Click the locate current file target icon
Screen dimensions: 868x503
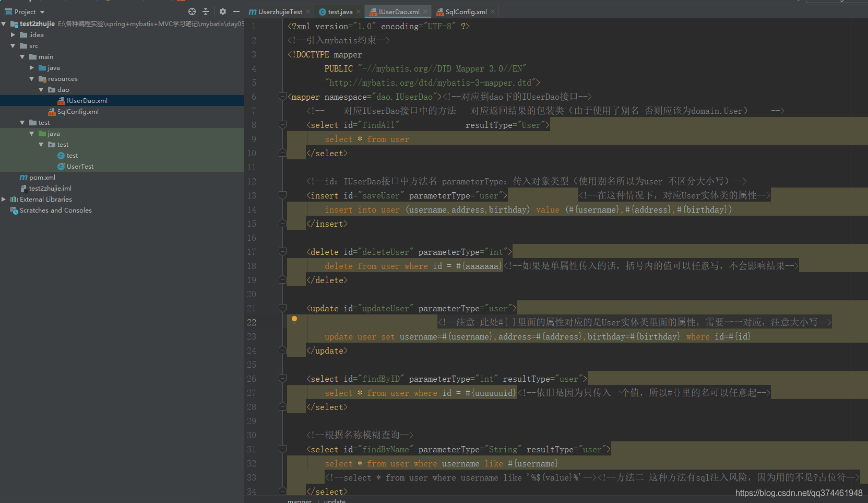[192, 11]
